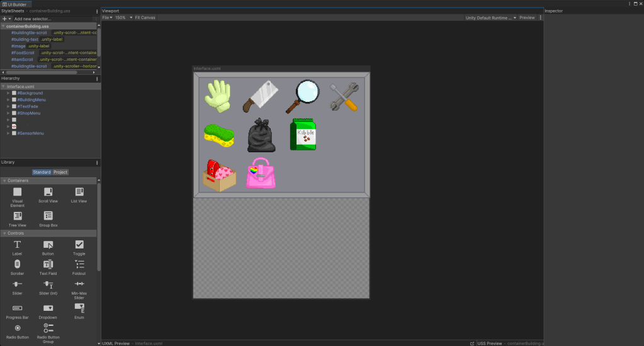This screenshot has height=346, width=644.
Task: Click the Fit Canvas button
Action: point(145,18)
